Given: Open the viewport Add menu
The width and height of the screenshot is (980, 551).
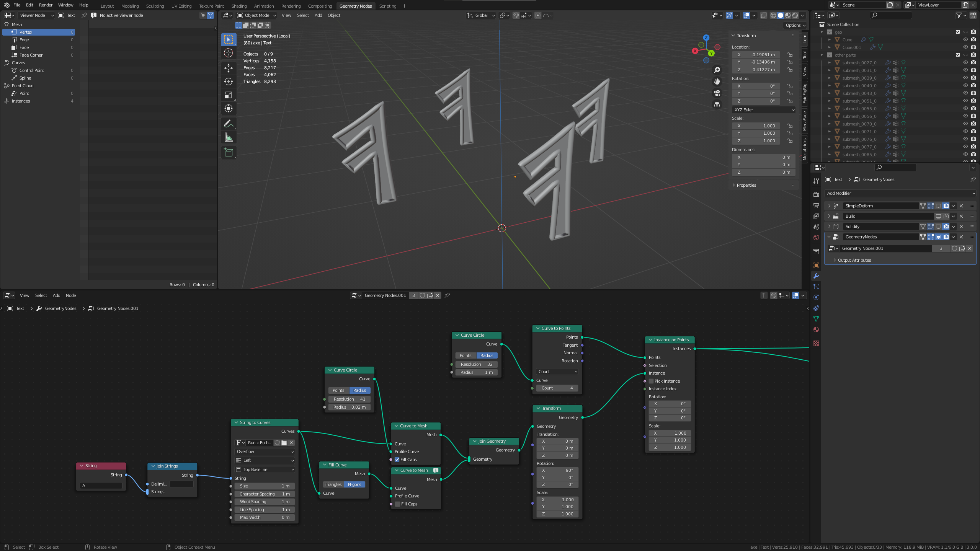Looking at the screenshot, I should click(x=318, y=15).
